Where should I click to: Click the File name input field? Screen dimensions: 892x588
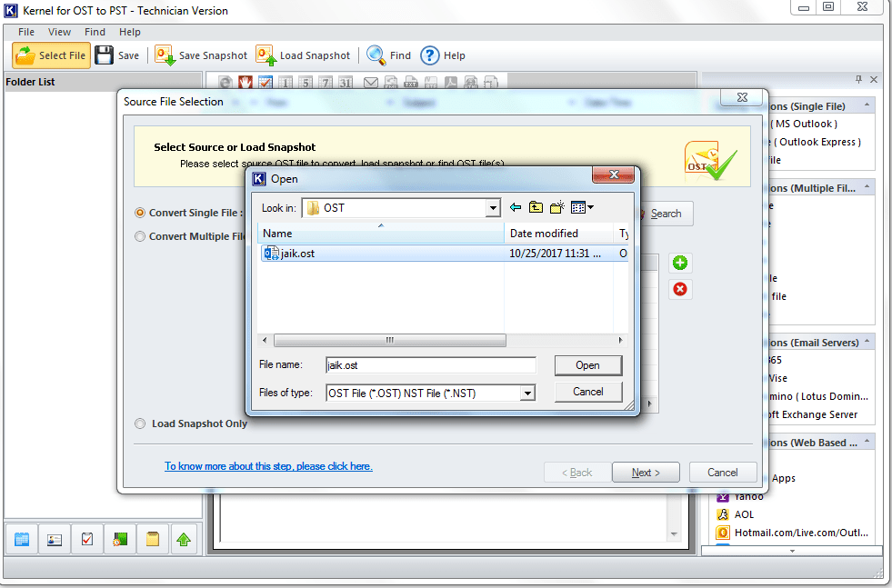coord(431,365)
